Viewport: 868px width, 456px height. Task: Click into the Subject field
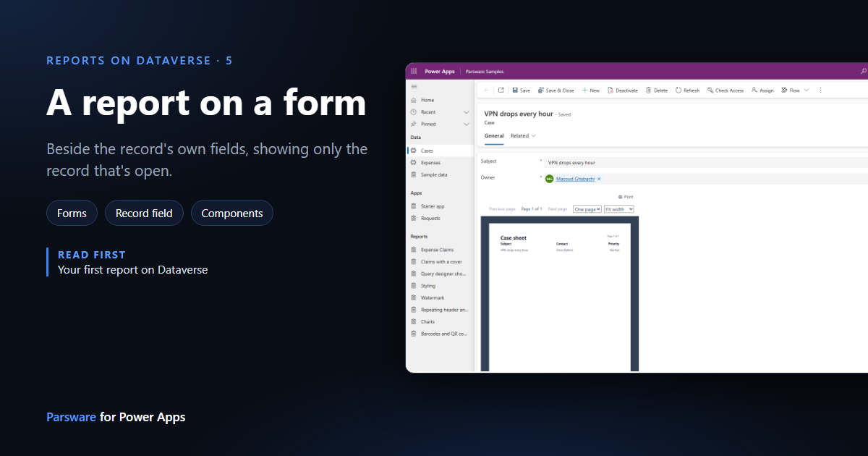[x=706, y=163]
